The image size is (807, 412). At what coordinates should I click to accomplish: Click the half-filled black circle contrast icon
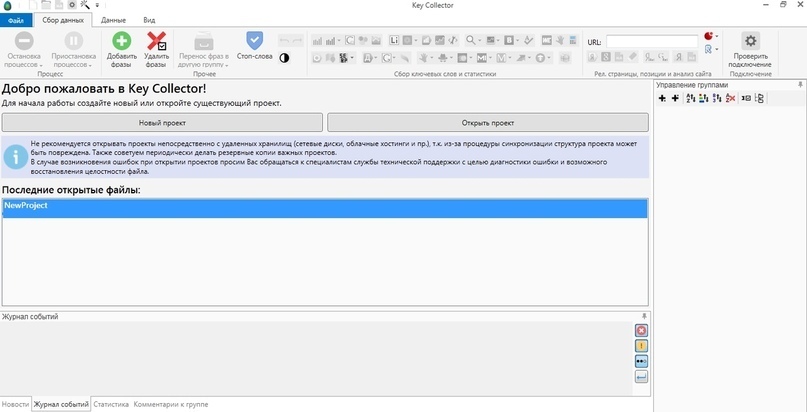284,58
